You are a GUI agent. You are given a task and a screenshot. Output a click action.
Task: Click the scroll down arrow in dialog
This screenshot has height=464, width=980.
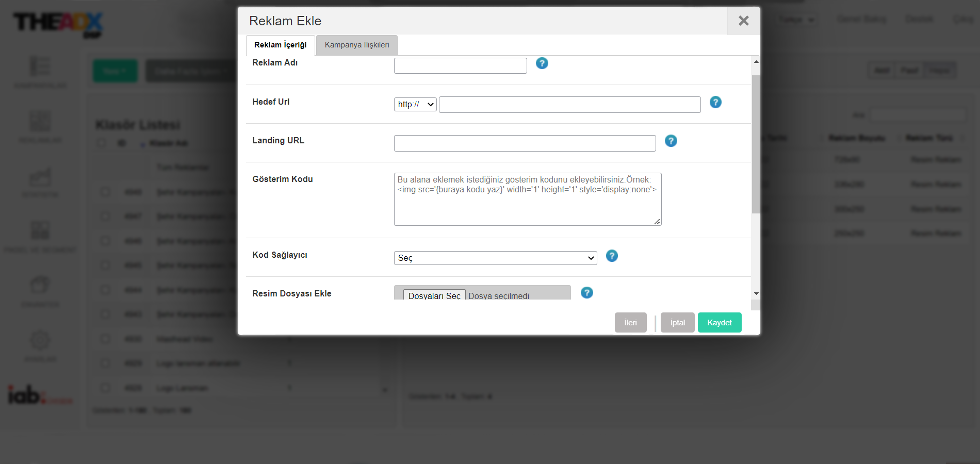pyautogui.click(x=756, y=293)
